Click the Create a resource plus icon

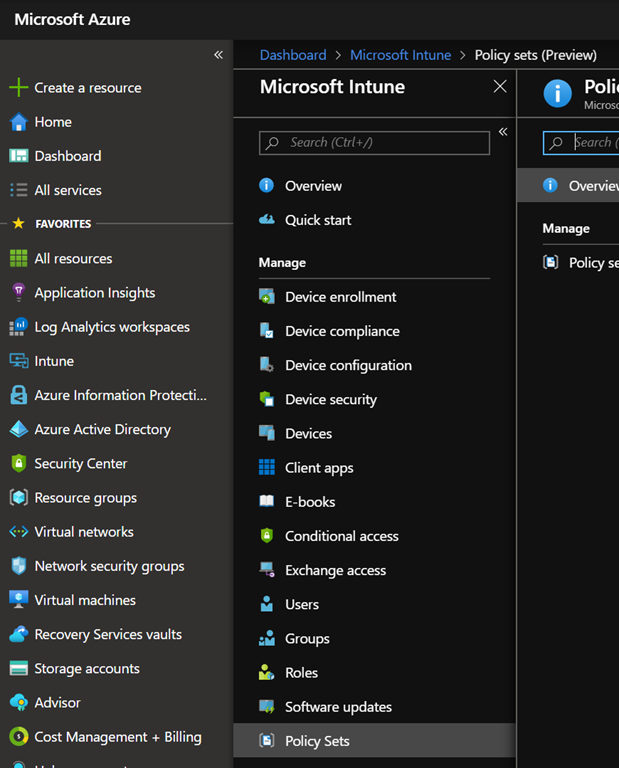18,88
